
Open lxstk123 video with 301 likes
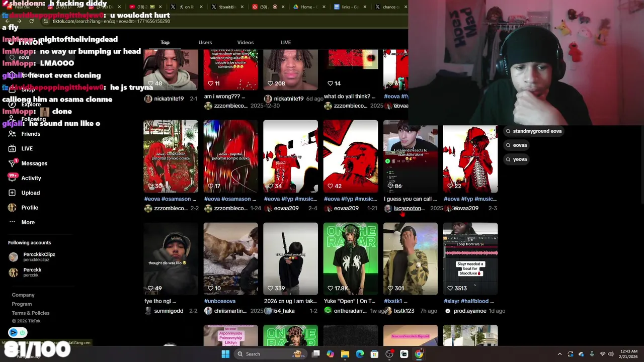(410, 258)
